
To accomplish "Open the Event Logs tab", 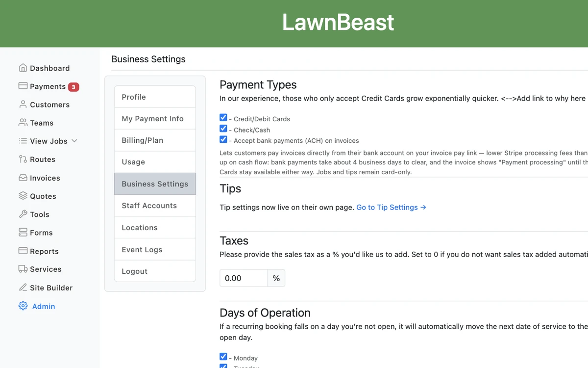I will pyautogui.click(x=155, y=249).
